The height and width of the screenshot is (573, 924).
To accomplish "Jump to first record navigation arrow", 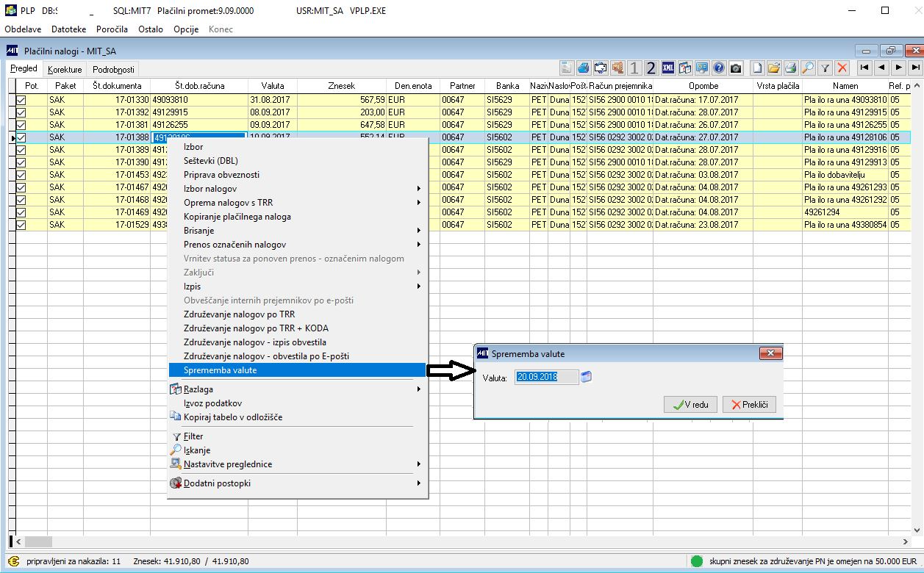I will [x=864, y=68].
